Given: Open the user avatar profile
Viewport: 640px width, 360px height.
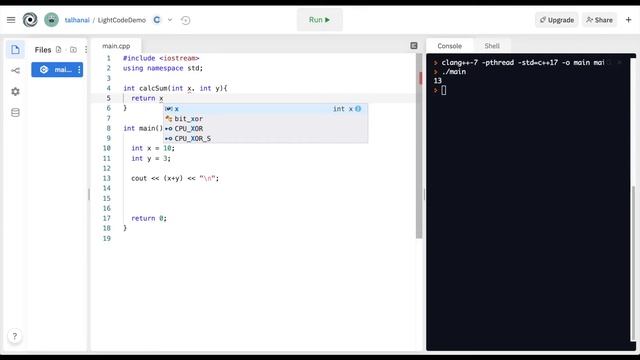Looking at the screenshot, I should 51,20.
